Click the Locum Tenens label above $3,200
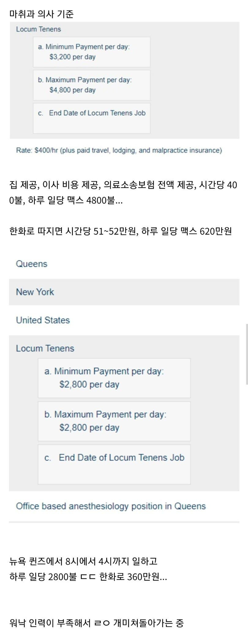 (39, 29)
